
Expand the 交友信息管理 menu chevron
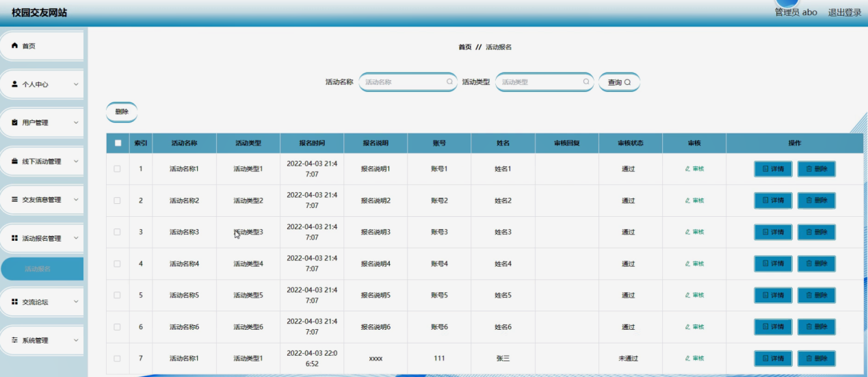click(x=76, y=200)
